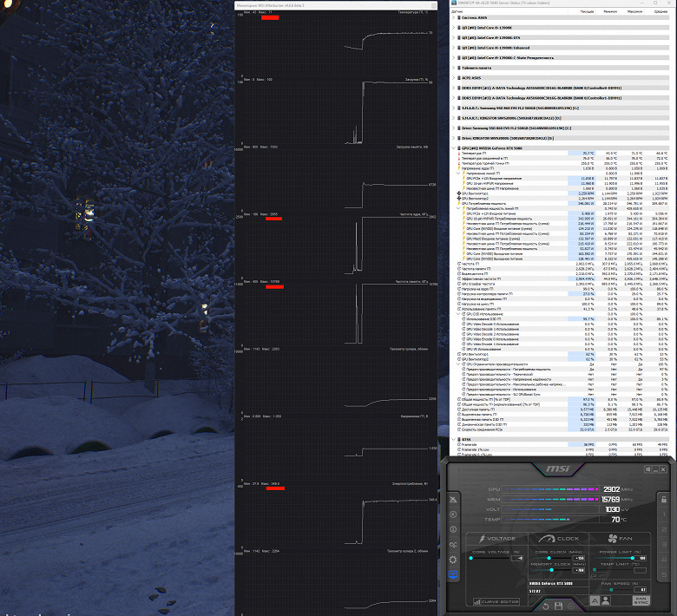The image size is (677, 616).
Task: Open Afterburner settings via the gear icon
Action: (453, 560)
